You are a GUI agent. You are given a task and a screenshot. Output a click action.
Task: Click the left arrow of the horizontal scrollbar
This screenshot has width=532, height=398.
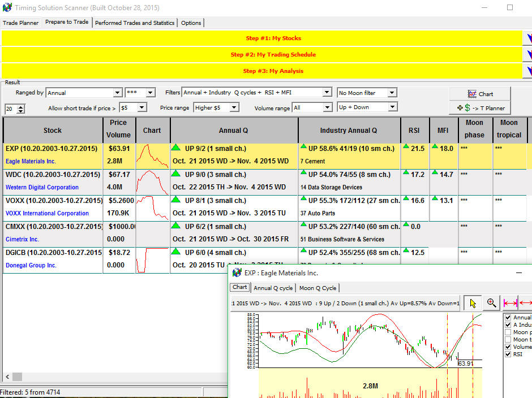[x=7, y=377]
